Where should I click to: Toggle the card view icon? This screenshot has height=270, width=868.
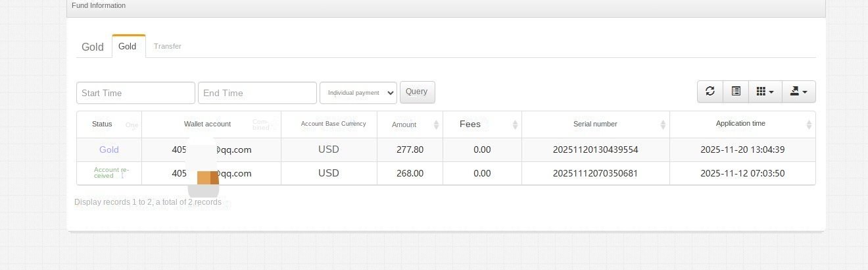pos(736,92)
